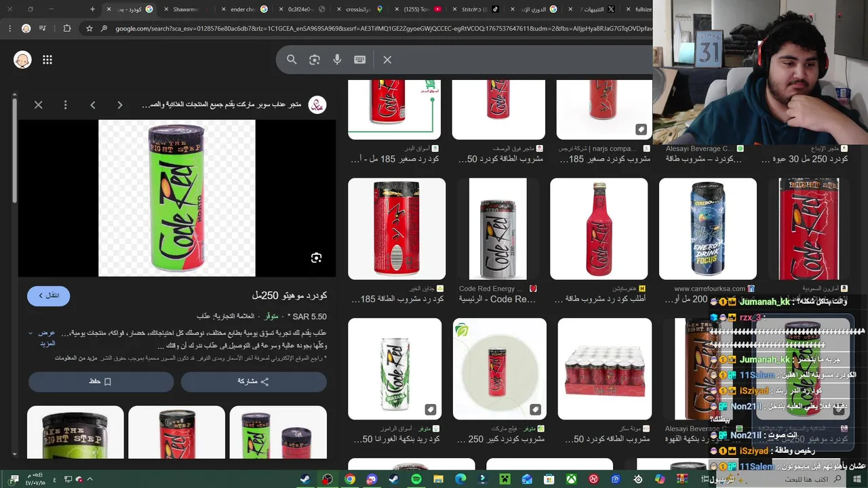868x488 pixels.
Task: Open the large green Code Red mojito image
Action: 177,199
